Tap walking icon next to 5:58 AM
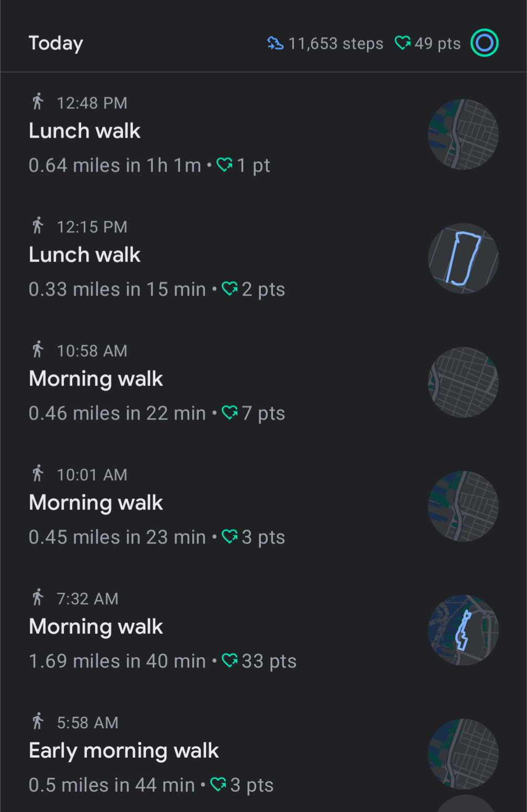The width and height of the screenshot is (527, 812). click(38, 721)
